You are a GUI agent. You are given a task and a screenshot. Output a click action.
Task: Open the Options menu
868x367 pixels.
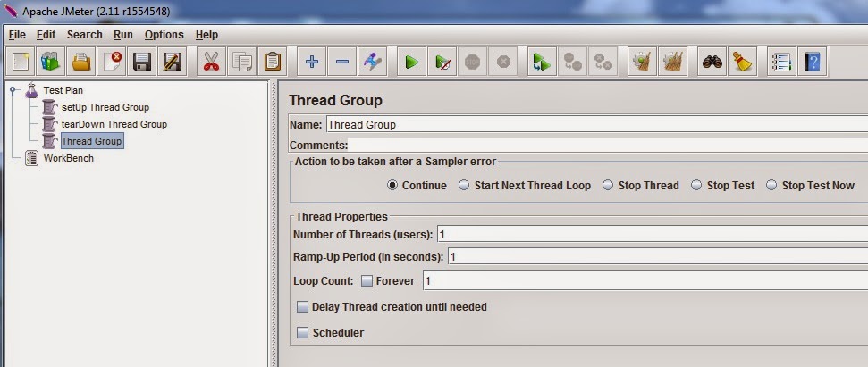point(164,34)
